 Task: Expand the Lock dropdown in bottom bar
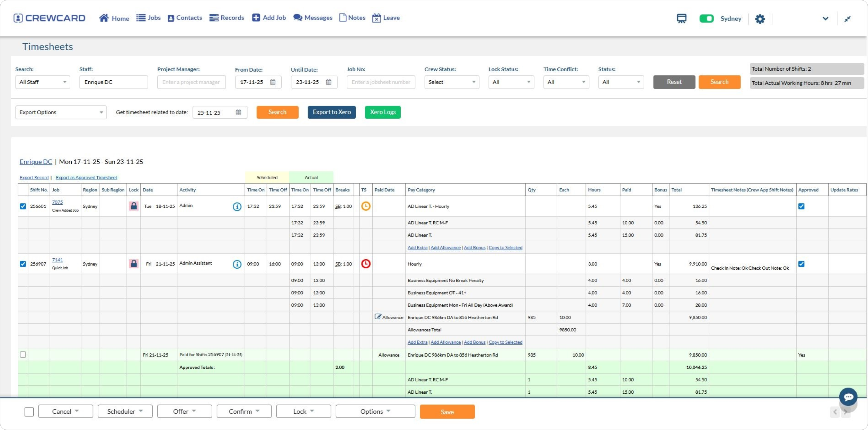point(303,411)
